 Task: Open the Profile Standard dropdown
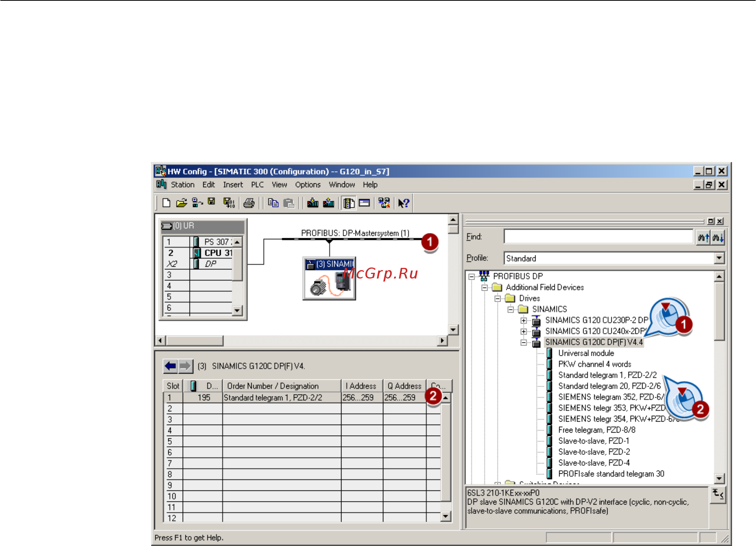(x=719, y=258)
